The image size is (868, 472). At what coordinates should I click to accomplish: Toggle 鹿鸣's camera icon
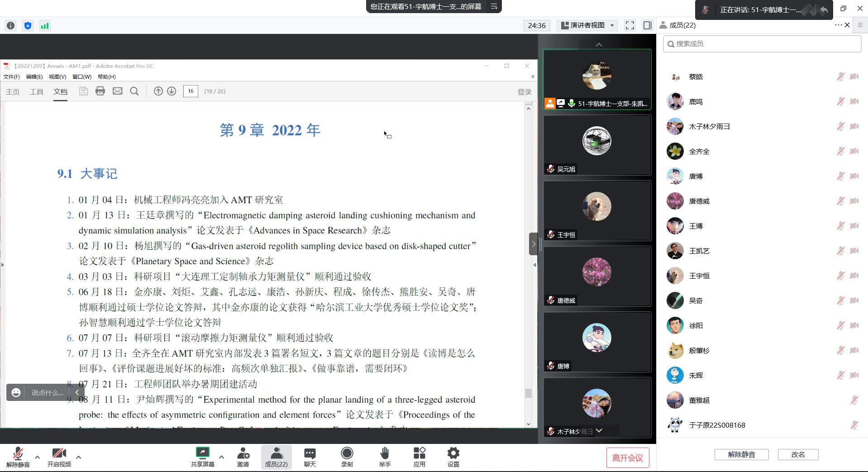coord(854,101)
